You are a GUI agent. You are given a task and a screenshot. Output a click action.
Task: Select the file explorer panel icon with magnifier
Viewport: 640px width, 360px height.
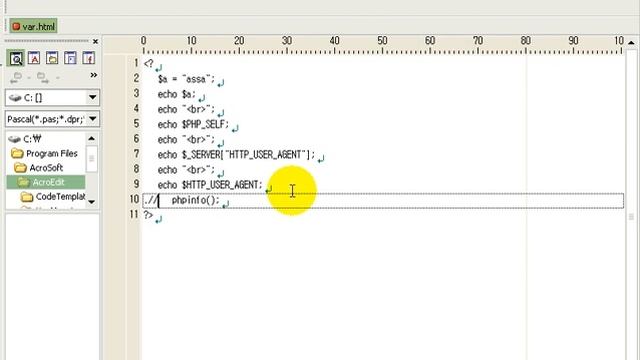click(x=16, y=59)
